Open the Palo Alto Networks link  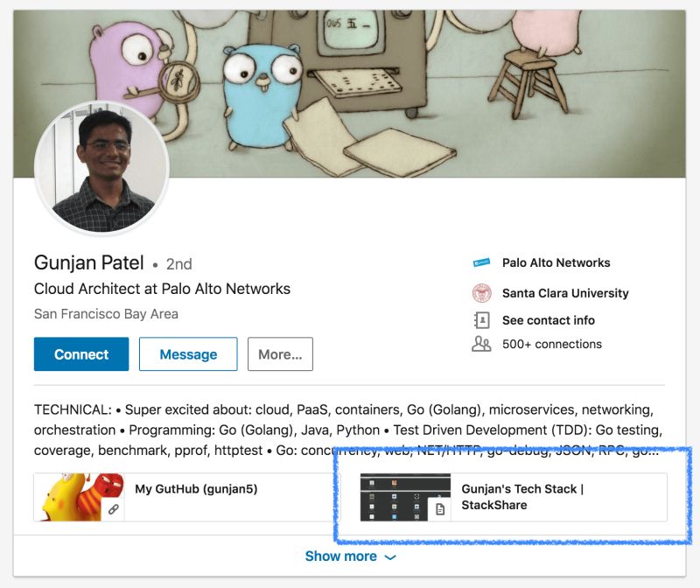click(x=556, y=262)
